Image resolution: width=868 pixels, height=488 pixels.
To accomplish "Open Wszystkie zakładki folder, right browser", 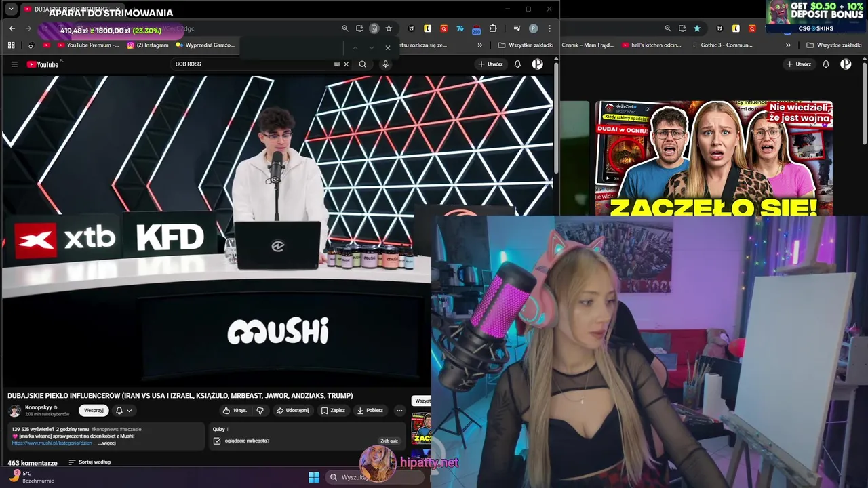I will [x=834, y=45].
